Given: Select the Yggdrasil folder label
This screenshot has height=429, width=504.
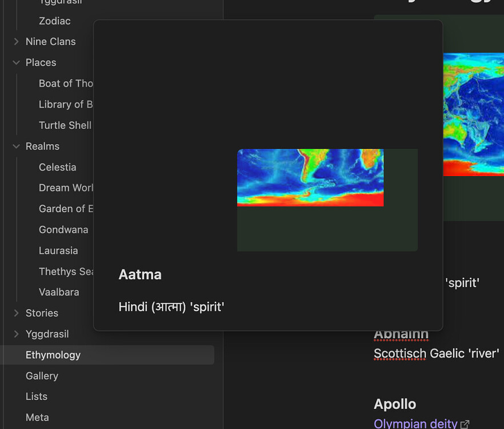Looking at the screenshot, I should point(47,333).
